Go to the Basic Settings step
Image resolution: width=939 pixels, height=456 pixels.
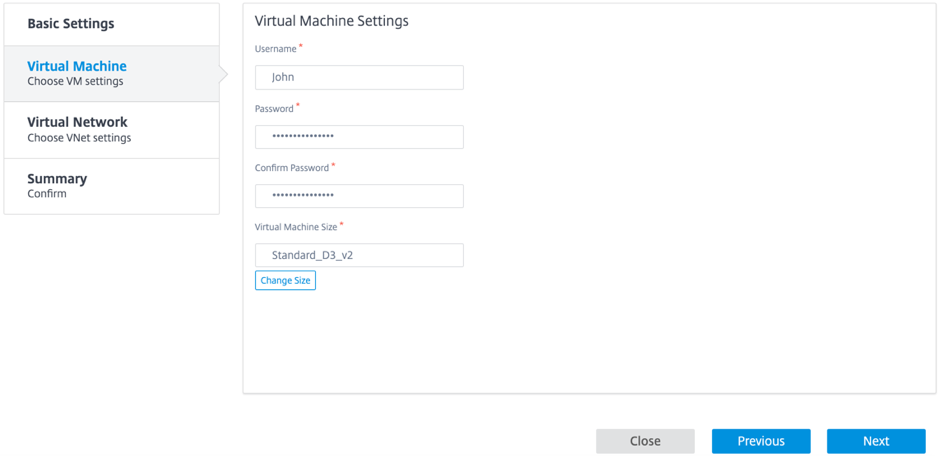[x=111, y=24]
